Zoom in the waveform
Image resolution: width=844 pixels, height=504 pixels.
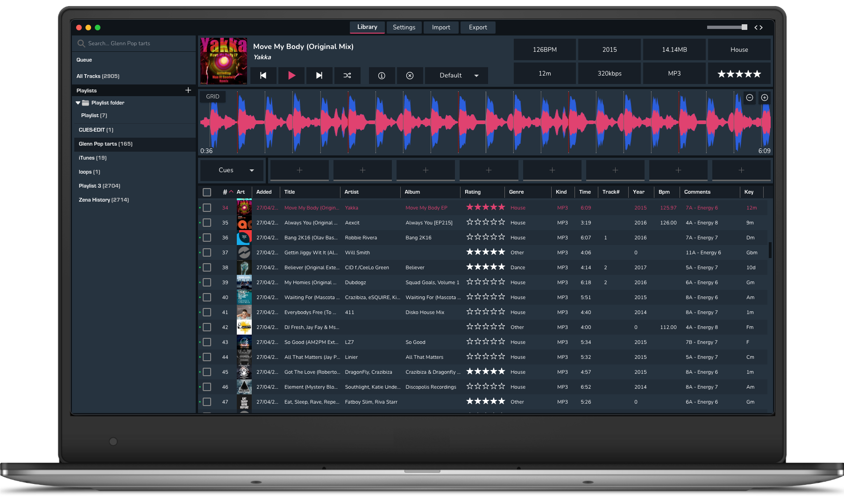[765, 98]
